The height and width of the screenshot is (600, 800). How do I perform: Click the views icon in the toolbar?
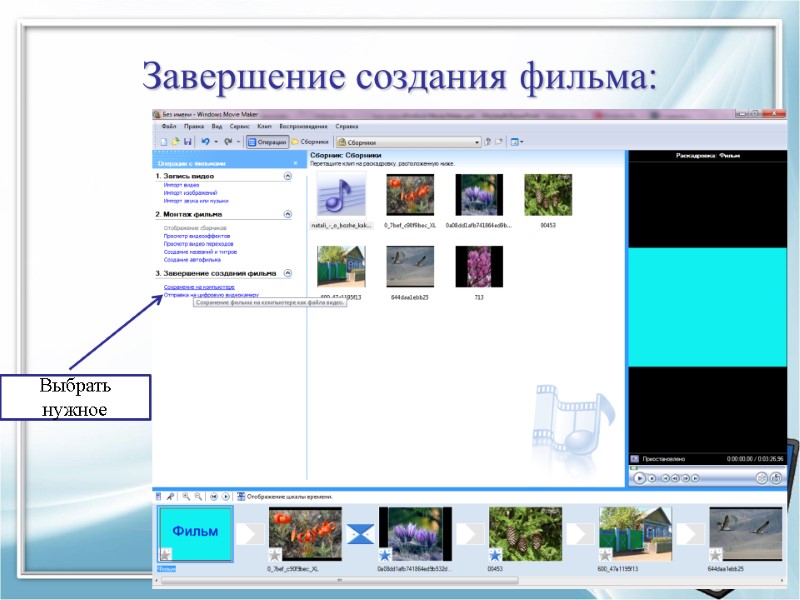514,142
